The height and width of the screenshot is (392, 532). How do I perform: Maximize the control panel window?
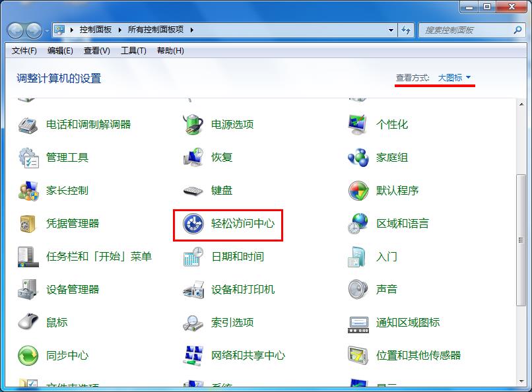(487, 7)
